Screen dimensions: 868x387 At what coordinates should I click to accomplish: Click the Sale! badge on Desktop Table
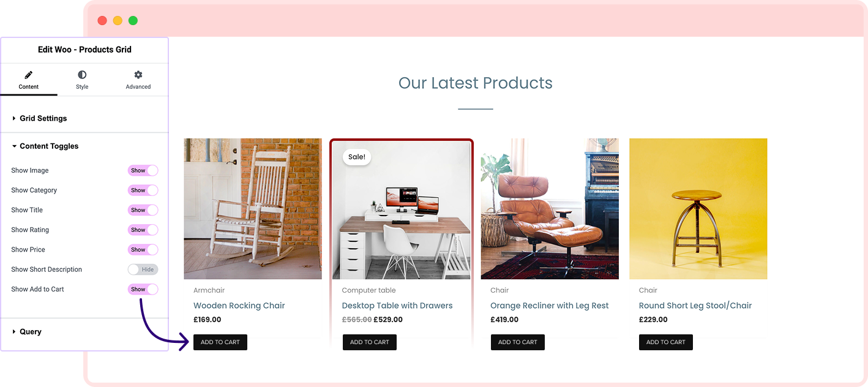[357, 157]
